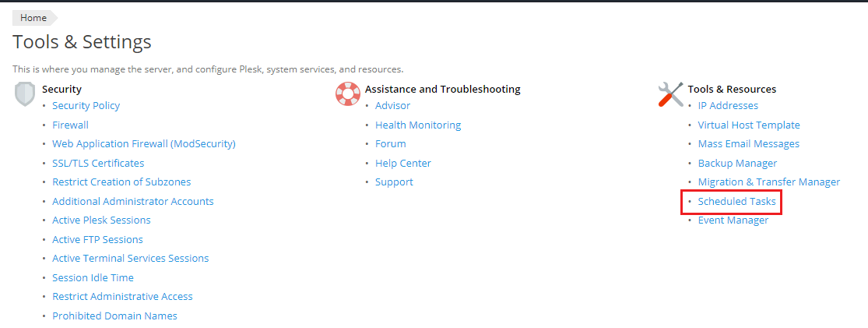This screenshot has width=868, height=328.
Task: Click the Tools & Resources wrench icon
Action: pyautogui.click(x=670, y=94)
